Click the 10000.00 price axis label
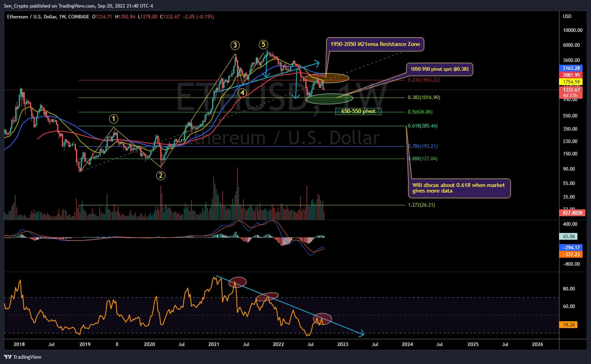Viewport: 591px width, 364px height. [573, 30]
